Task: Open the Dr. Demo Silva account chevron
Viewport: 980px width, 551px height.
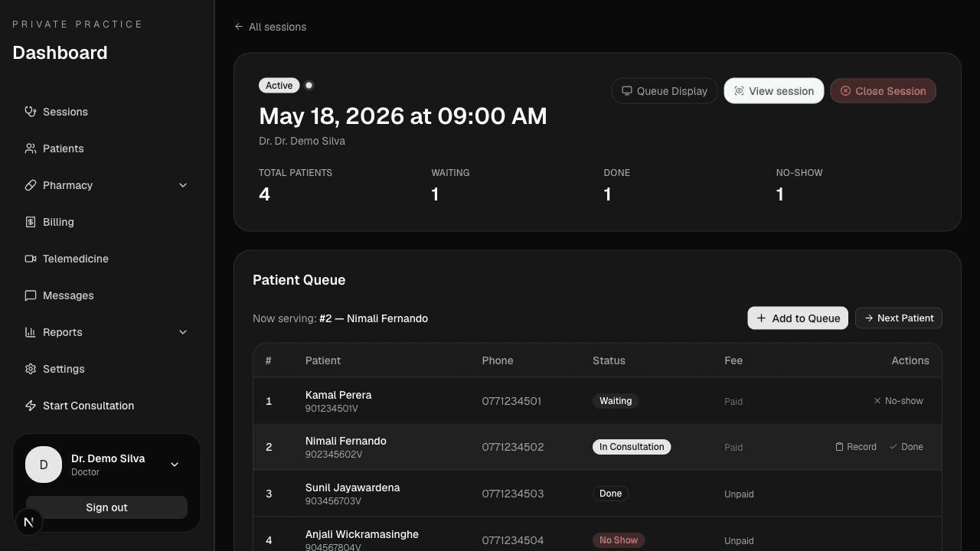Action: (x=175, y=465)
